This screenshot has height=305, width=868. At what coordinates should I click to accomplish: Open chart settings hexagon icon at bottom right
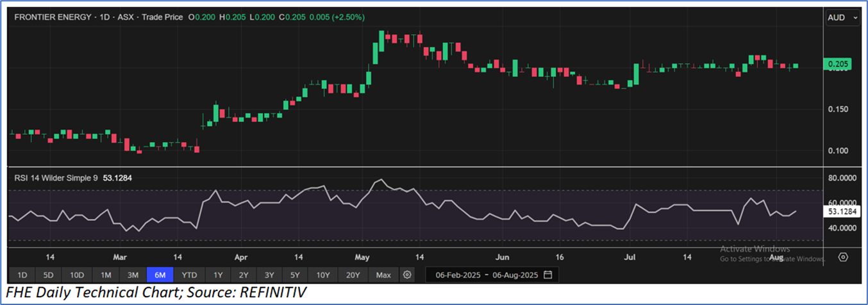[x=843, y=257]
